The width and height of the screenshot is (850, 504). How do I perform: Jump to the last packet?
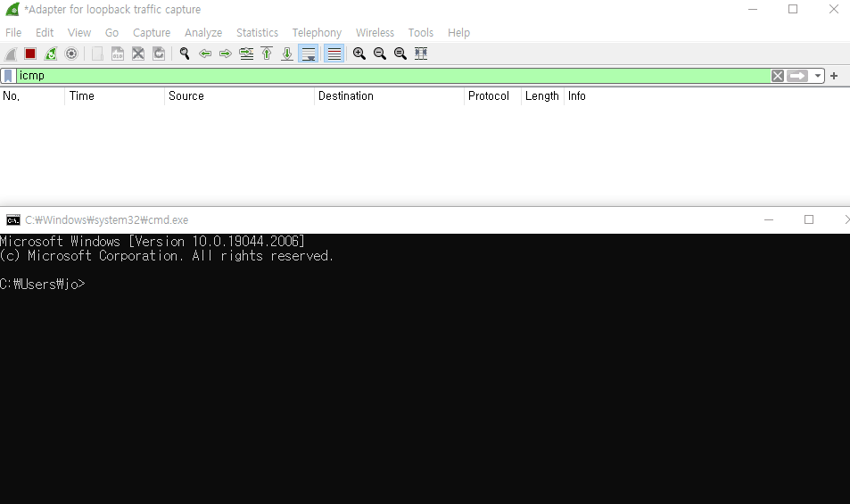pyautogui.click(x=287, y=54)
